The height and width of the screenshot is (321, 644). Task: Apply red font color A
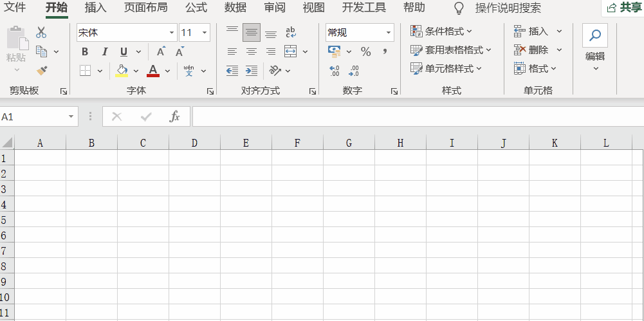click(x=152, y=71)
